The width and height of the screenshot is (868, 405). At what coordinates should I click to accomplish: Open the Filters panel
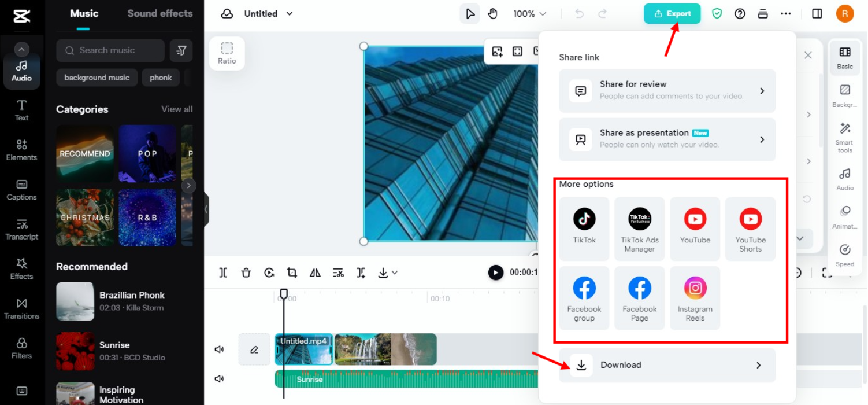[x=22, y=348]
